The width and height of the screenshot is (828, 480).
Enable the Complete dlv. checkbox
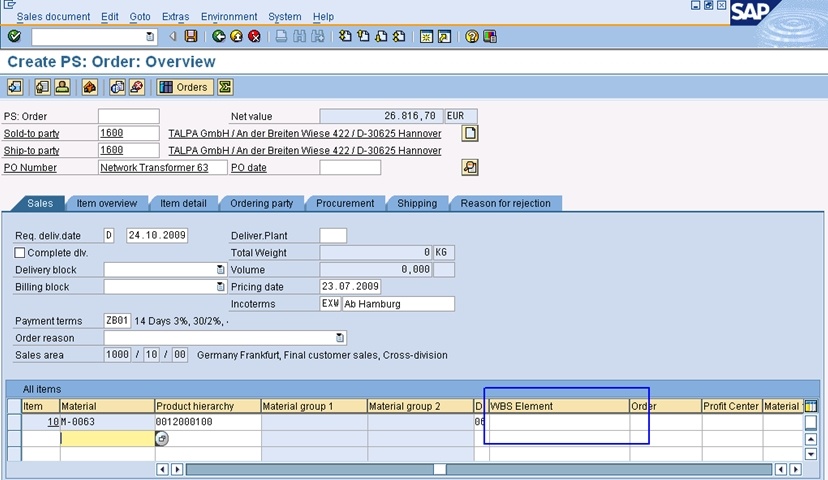(20, 253)
